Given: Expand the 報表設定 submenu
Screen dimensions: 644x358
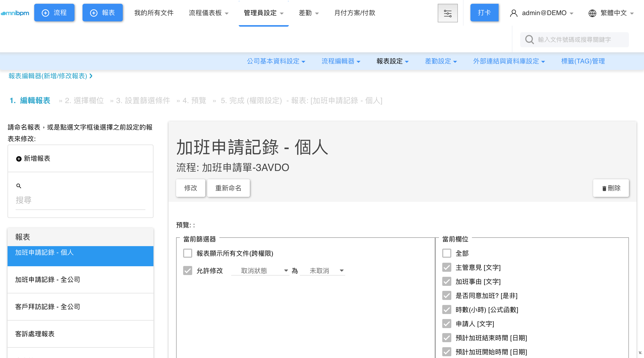Looking at the screenshot, I should coord(392,61).
